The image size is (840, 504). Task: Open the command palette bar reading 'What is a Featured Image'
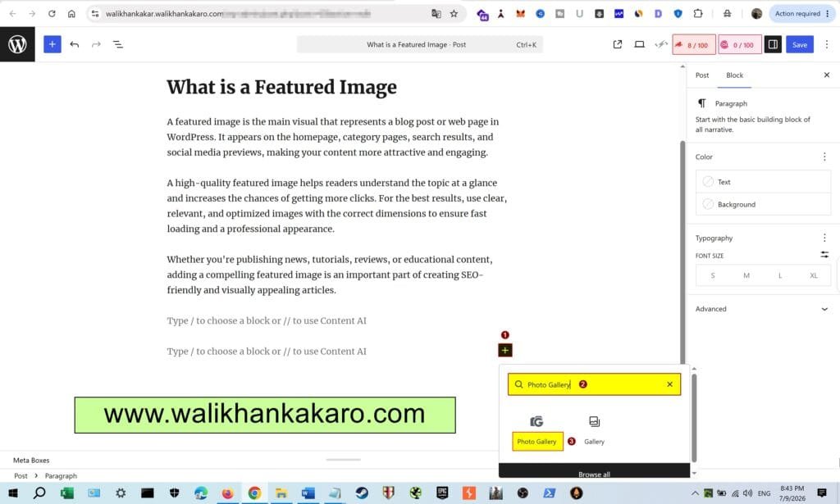(419, 44)
